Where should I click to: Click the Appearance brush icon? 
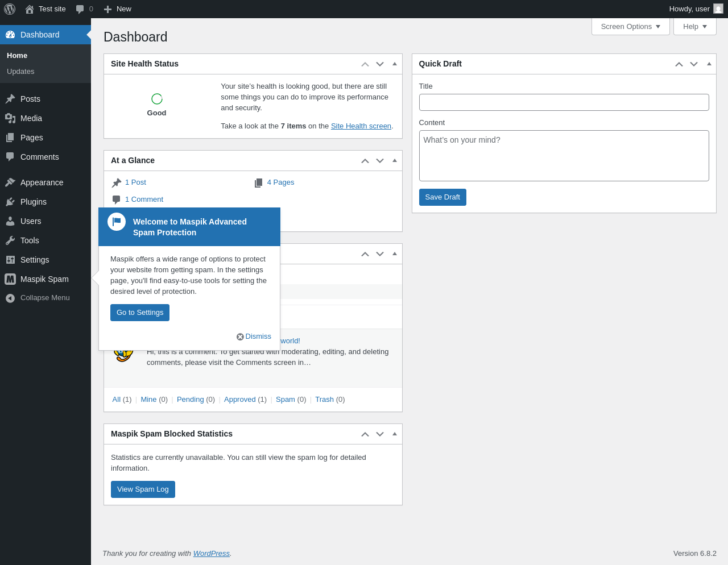[10, 182]
